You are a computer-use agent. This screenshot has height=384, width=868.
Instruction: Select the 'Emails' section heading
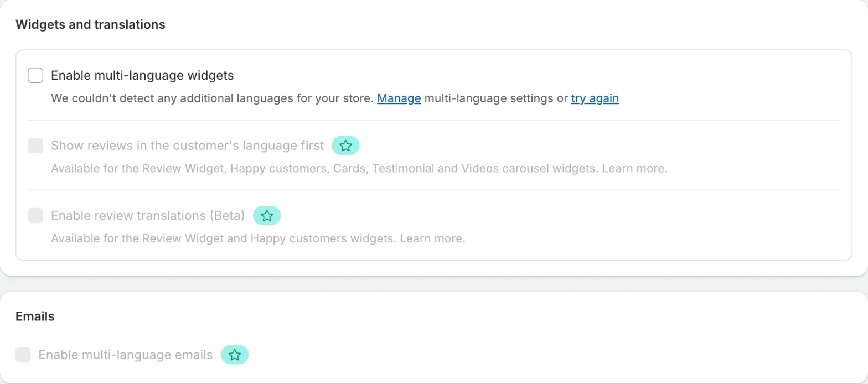point(35,316)
